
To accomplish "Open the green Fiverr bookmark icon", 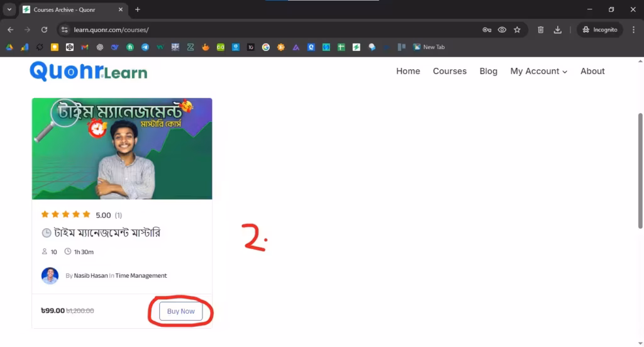I will tap(130, 47).
